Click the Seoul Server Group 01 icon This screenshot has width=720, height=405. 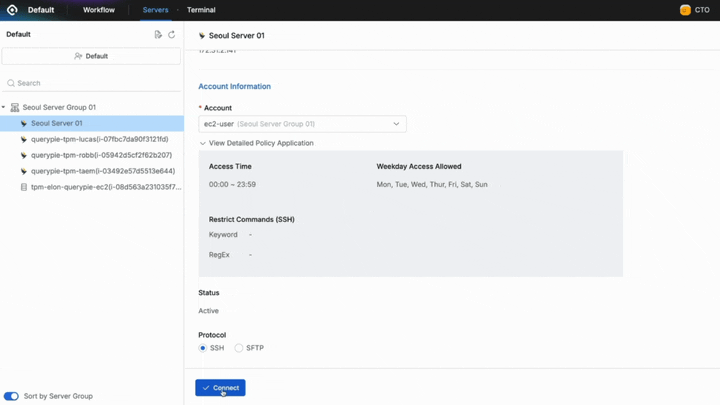15,107
